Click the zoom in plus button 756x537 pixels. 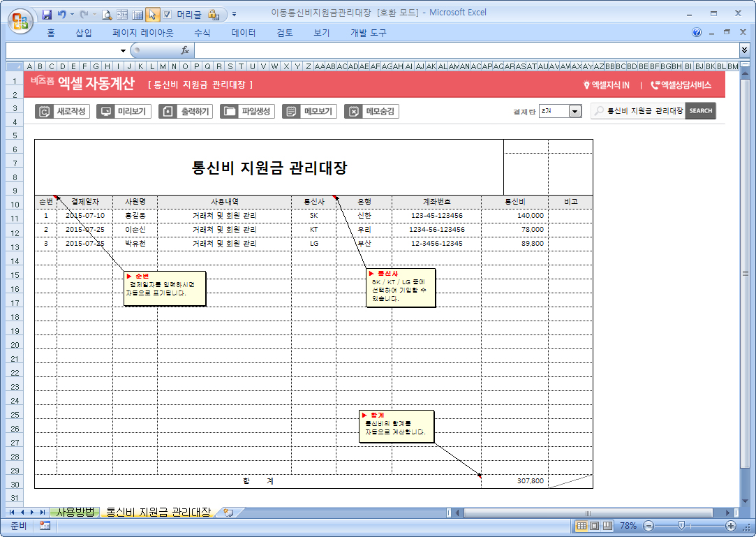click(731, 525)
